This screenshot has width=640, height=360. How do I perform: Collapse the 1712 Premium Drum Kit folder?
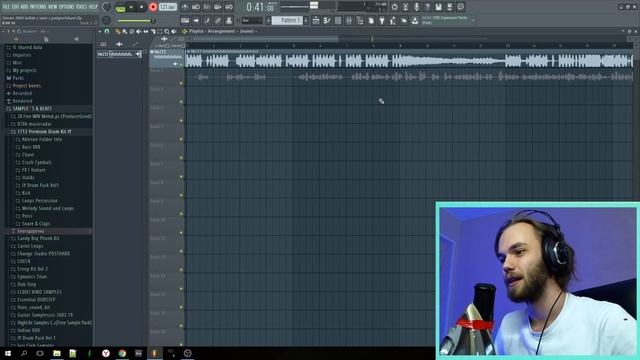click(44, 131)
